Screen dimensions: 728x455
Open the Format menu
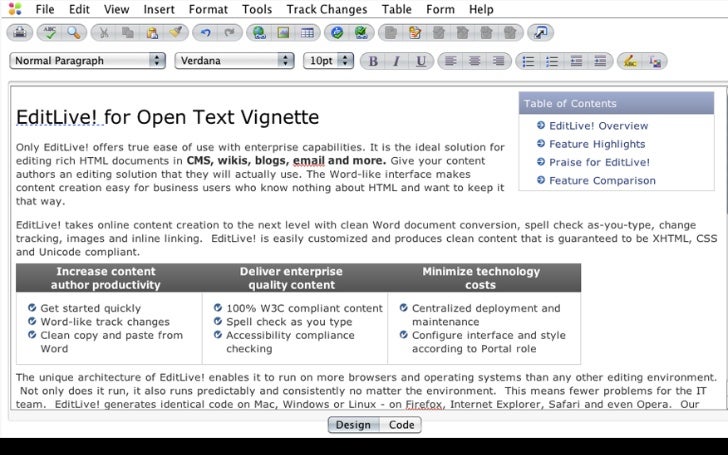(x=208, y=9)
